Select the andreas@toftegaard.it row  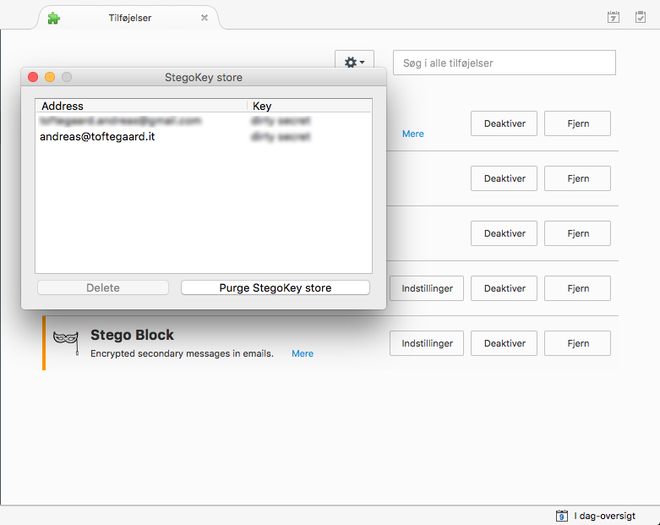[204, 136]
